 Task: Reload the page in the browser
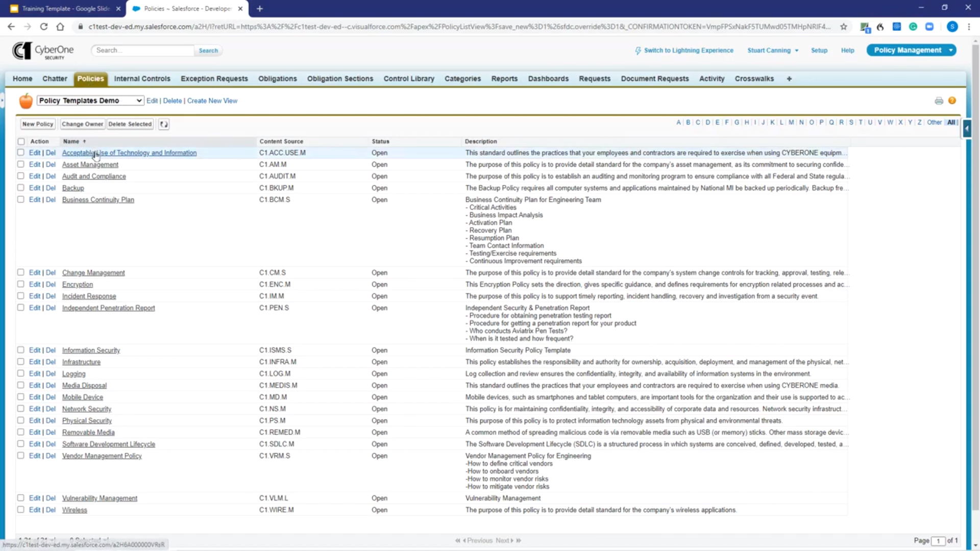coord(44,27)
